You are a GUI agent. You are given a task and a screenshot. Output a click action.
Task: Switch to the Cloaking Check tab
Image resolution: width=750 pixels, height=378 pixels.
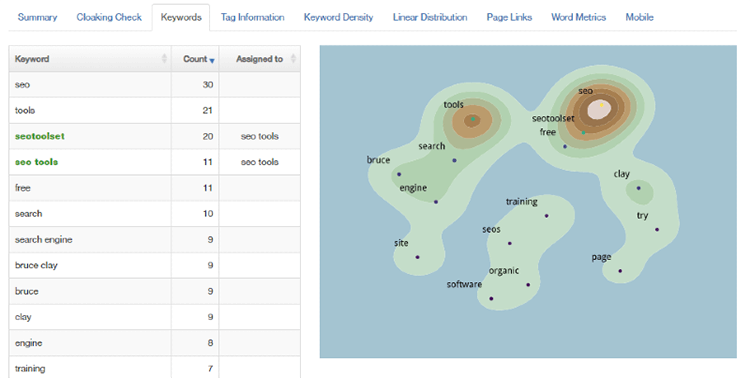[109, 17]
